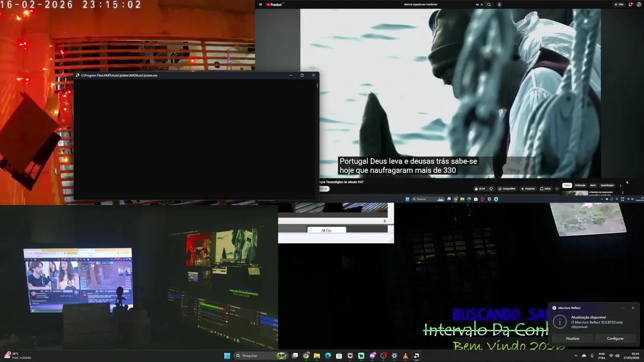Close the AMDAutoUpdate.exe console window
This screenshot has width=644, height=362.
coord(313,75)
